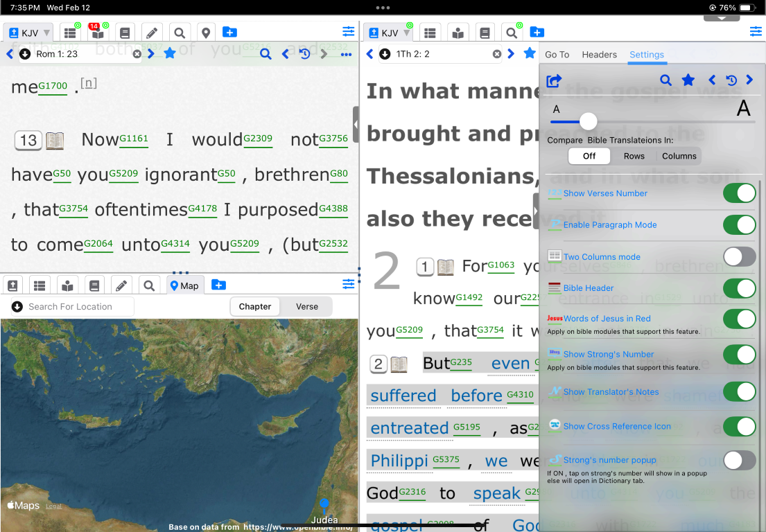Open the Rom 1:23 reference dropdown arrow
The height and width of the screenshot is (532, 766).
pos(25,54)
